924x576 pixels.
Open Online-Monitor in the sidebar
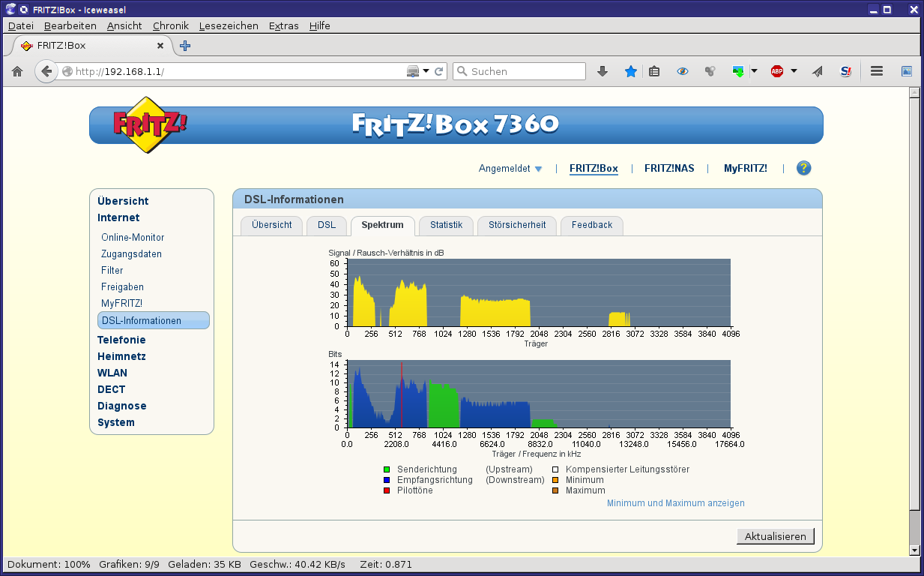[133, 237]
